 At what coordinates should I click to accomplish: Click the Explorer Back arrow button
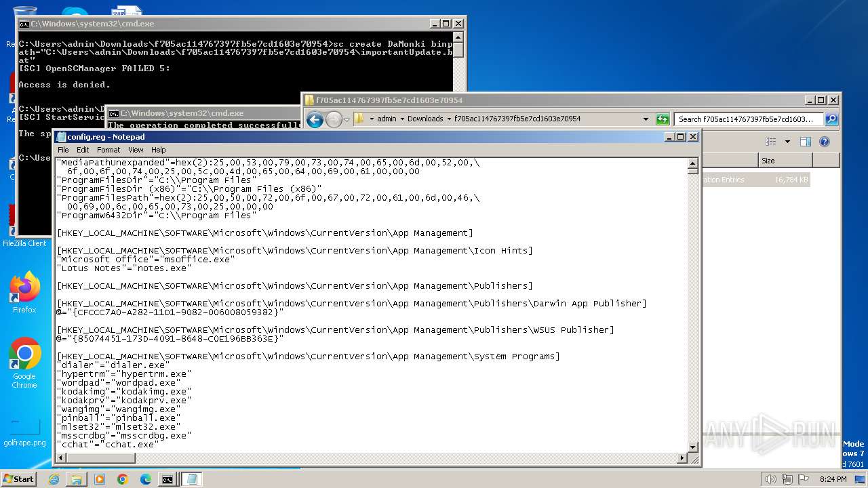click(x=315, y=120)
